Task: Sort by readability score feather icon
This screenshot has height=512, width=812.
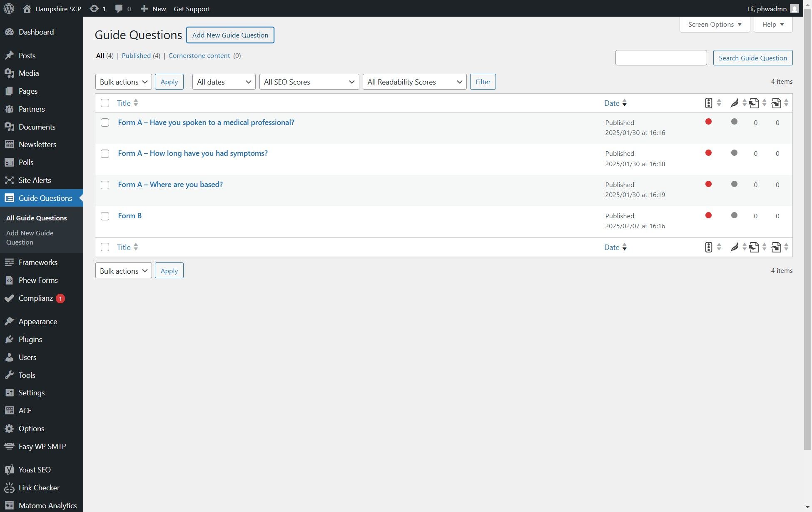Action: point(734,103)
